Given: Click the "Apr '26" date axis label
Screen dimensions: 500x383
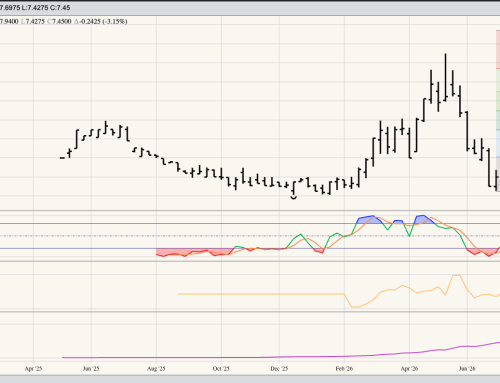Looking at the screenshot, I should click(409, 369).
